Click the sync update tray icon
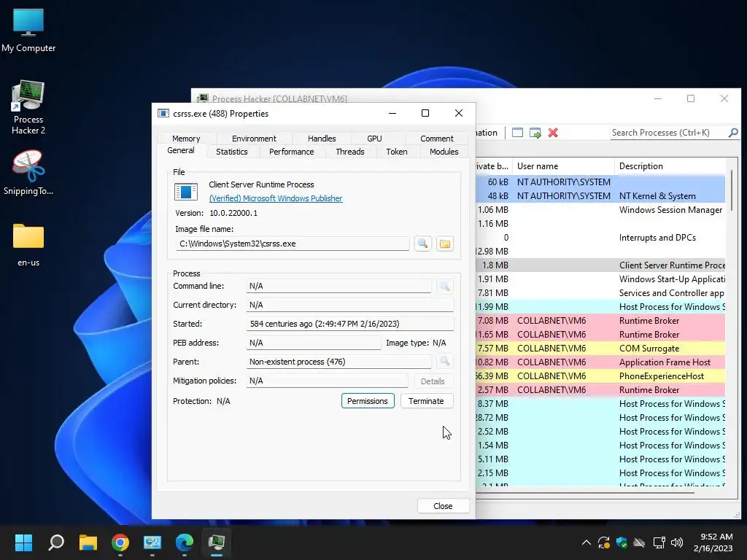747x560 pixels. coord(603,542)
